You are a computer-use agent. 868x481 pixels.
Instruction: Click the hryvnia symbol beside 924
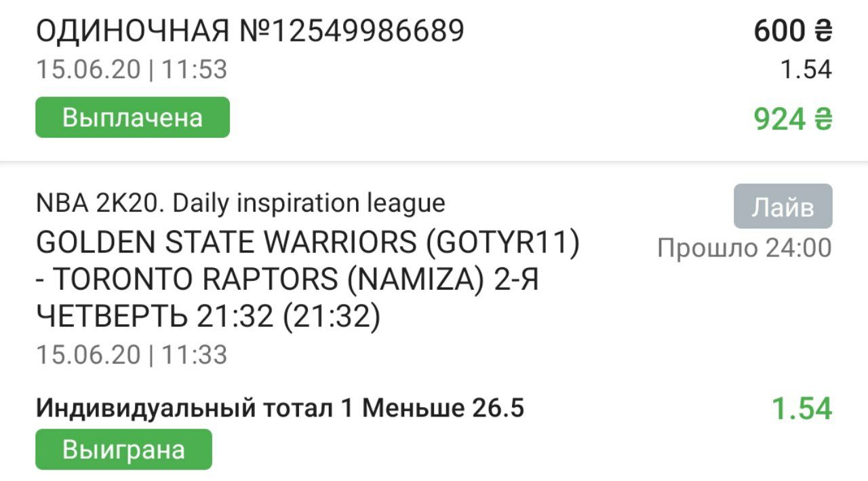pyautogui.click(x=822, y=119)
